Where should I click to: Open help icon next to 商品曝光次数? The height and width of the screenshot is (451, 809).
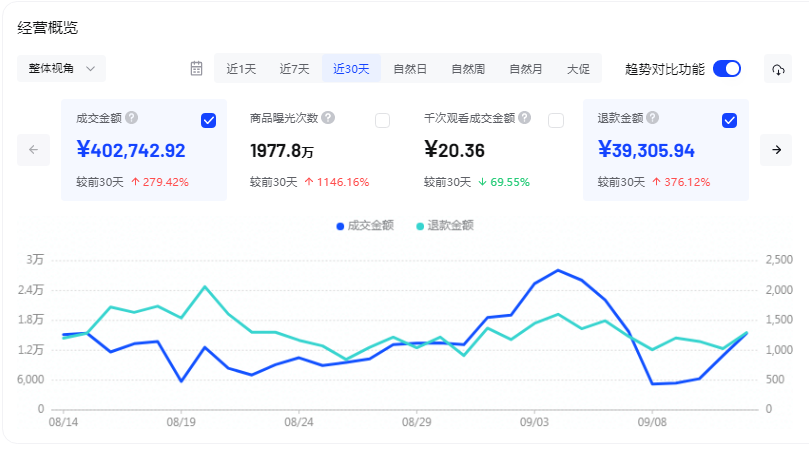(x=328, y=118)
